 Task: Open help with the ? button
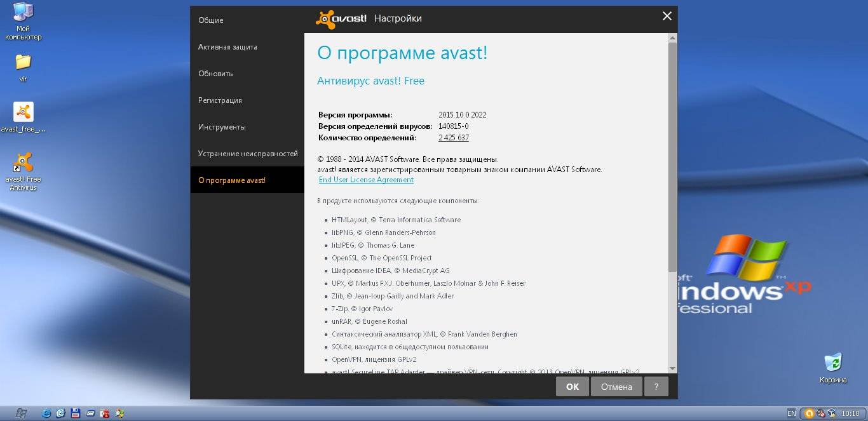(656, 386)
